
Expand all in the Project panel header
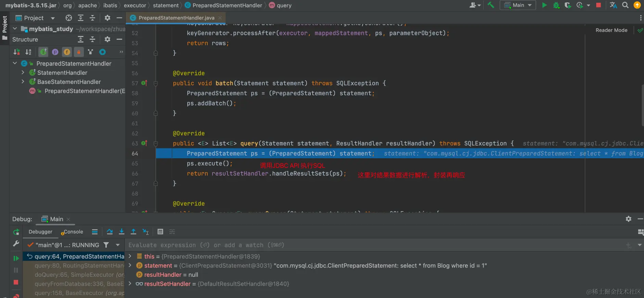click(81, 18)
